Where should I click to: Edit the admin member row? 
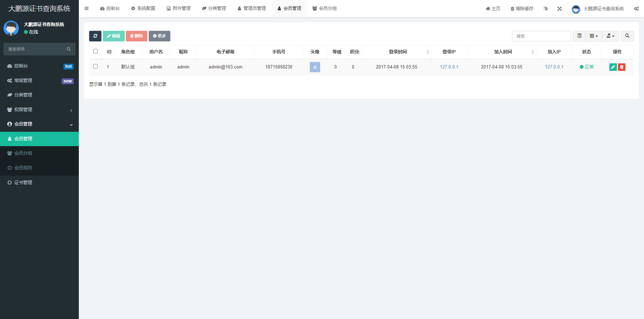(612, 67)
